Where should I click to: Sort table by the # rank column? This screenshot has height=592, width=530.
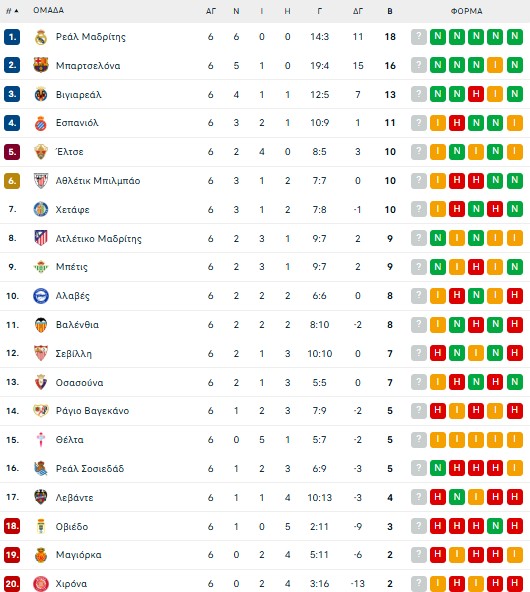(x=12, y=11)
